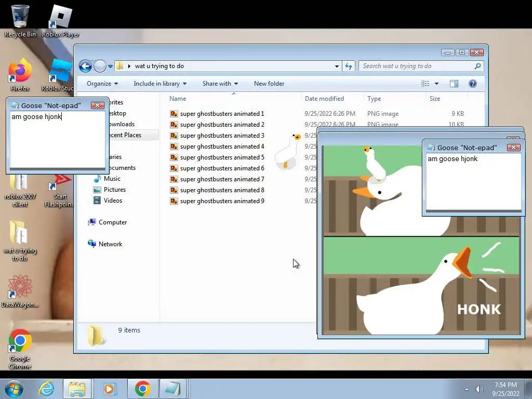Open the Include in library menu
Screen dimensions: 532x399
click(x=160, y=84)
